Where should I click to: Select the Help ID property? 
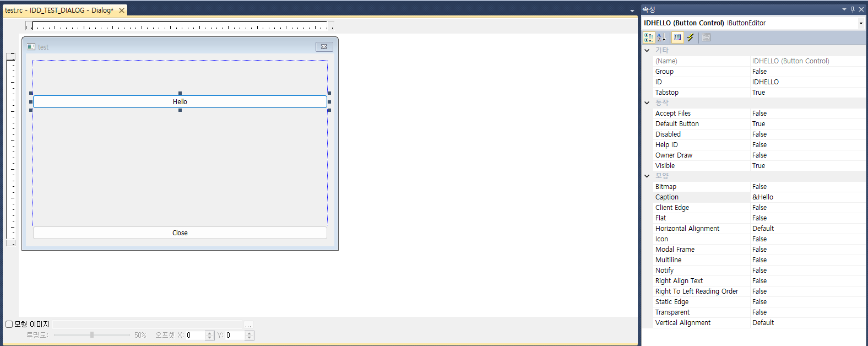759,145
